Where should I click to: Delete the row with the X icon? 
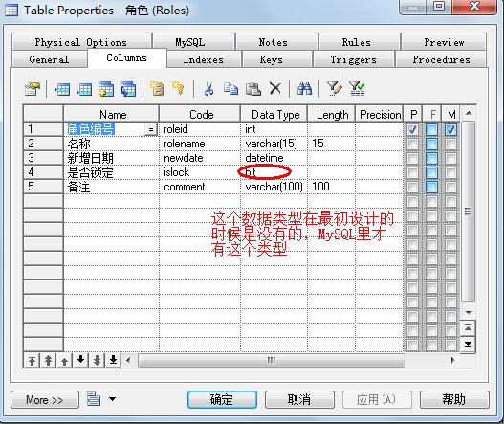275,88
